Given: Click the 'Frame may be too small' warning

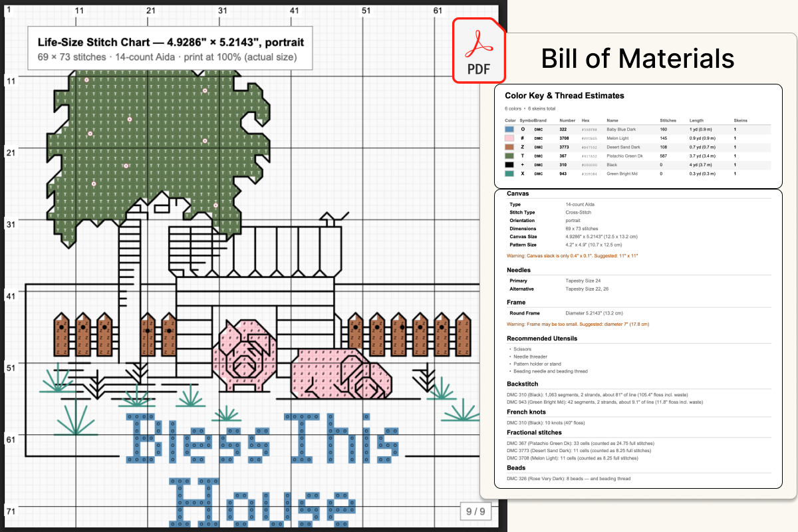Looking at the screenshot, I should tap(578, 324).
